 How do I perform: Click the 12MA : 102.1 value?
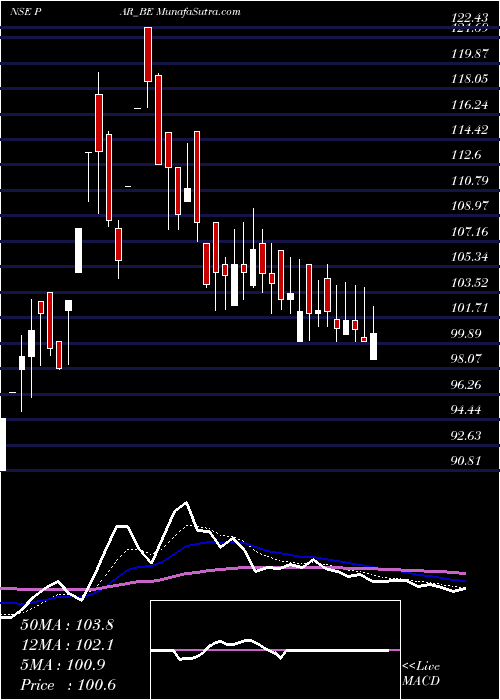point(67,645)
